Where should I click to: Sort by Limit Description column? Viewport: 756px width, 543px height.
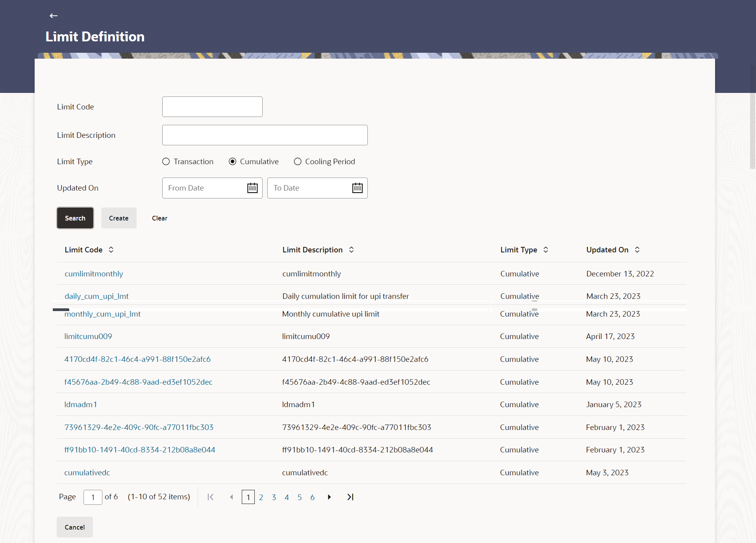click(351, 250)
